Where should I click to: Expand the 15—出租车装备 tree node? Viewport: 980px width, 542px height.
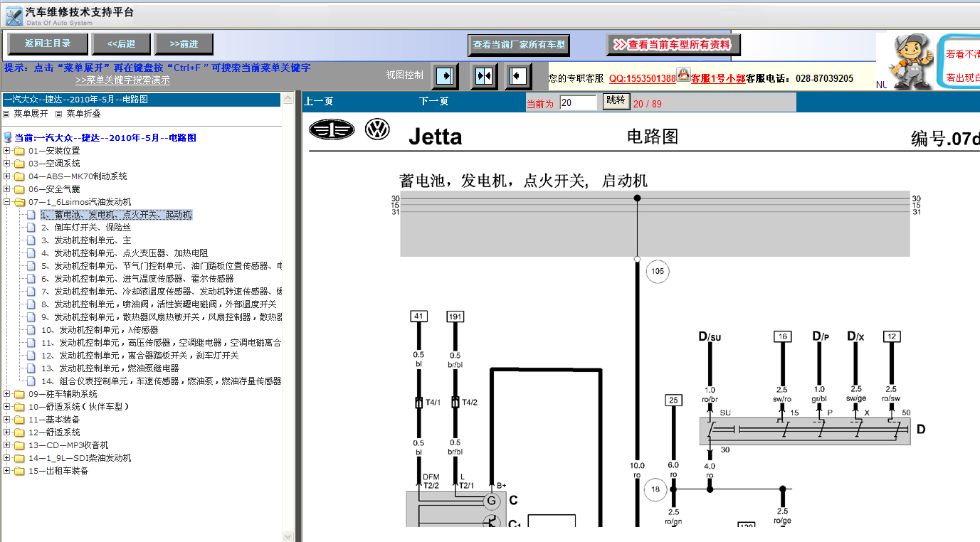pos(7,471)
